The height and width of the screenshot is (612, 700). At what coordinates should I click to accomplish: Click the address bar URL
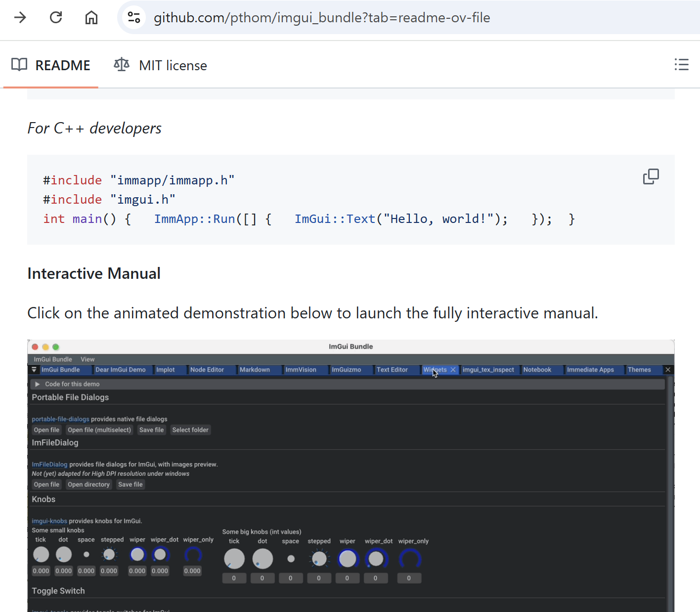pos(322,18)
